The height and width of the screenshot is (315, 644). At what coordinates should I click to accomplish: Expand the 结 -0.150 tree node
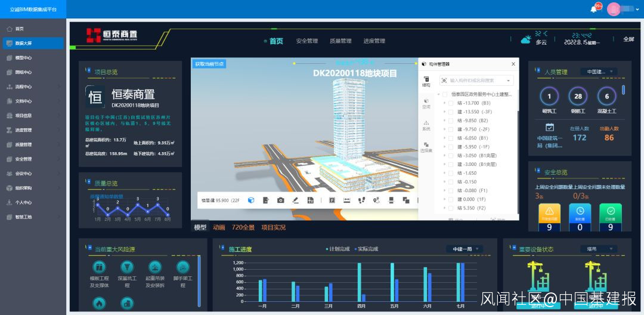444,182
